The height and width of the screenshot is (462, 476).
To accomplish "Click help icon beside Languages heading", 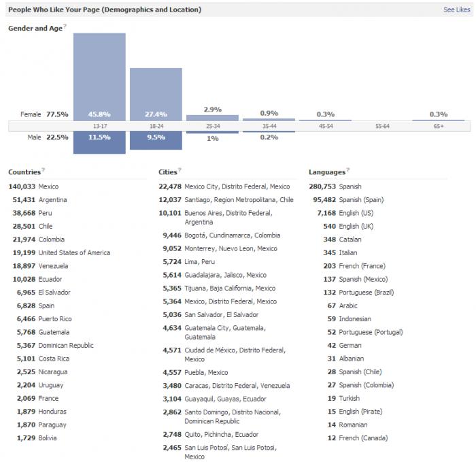I will 348,169.
